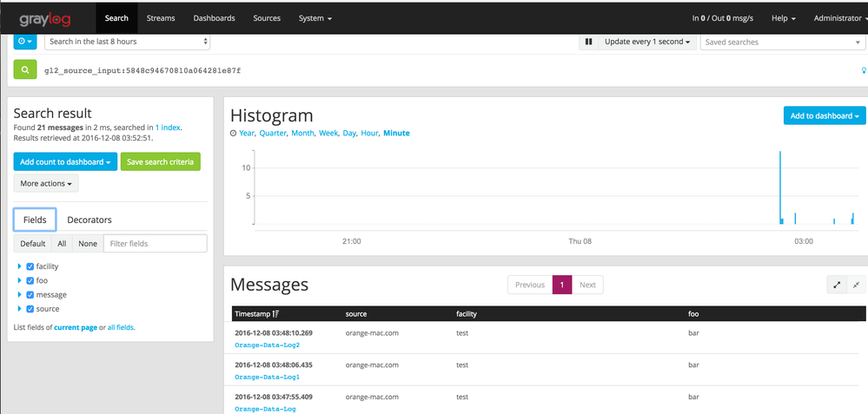Go to the Search page
The width and height of the screenshot is (868, 414).
(116, 18)
